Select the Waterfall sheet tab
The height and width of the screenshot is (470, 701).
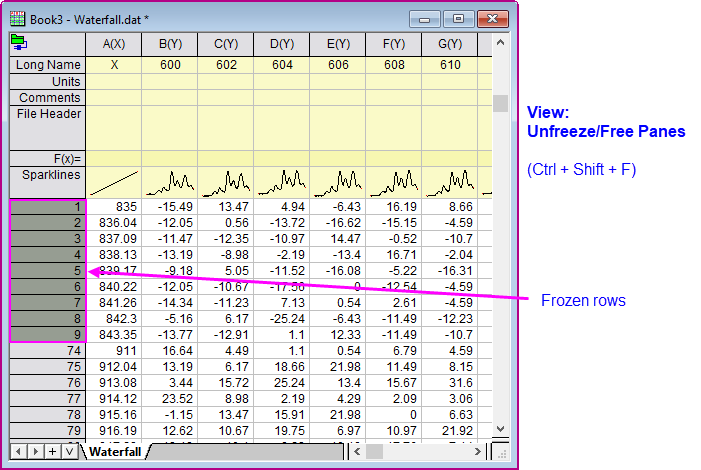pos(115,452)
